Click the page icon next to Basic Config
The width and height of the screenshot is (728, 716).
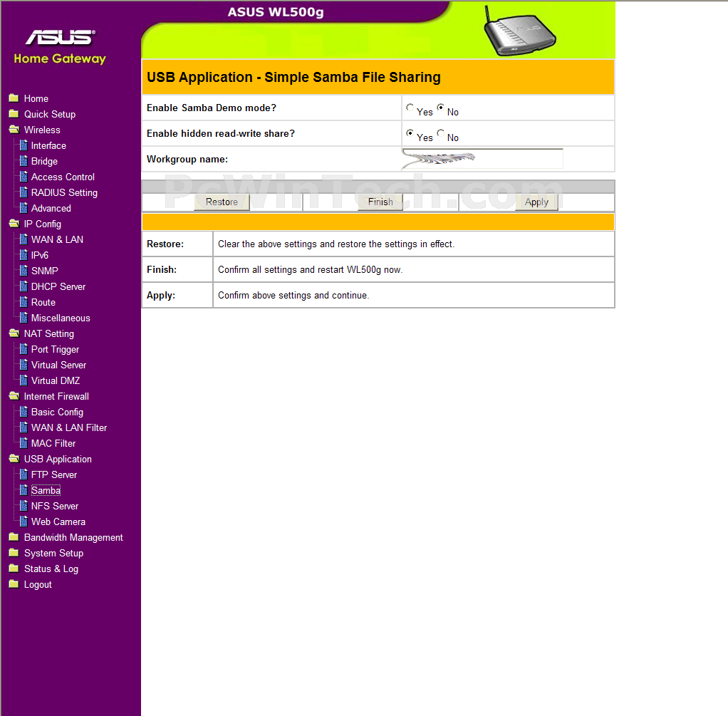coord(24,412)
